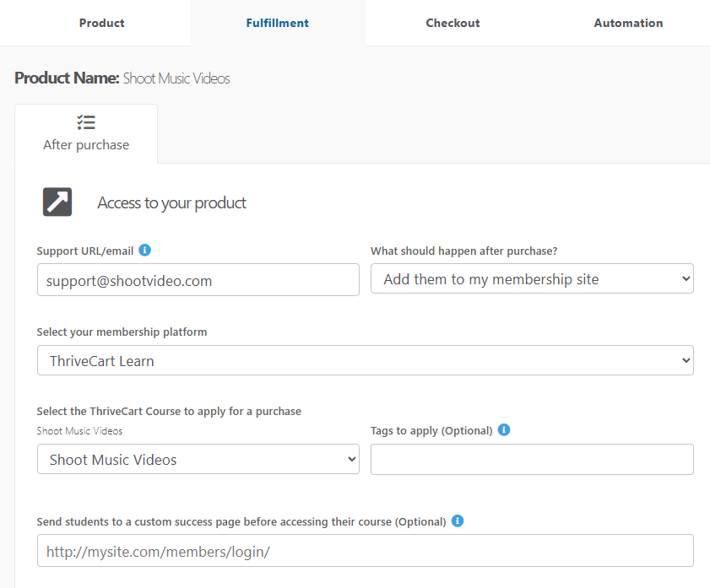Screen dimensions: 710x588
Task: Click info icon for custom success page
Action: coord(458,521)
